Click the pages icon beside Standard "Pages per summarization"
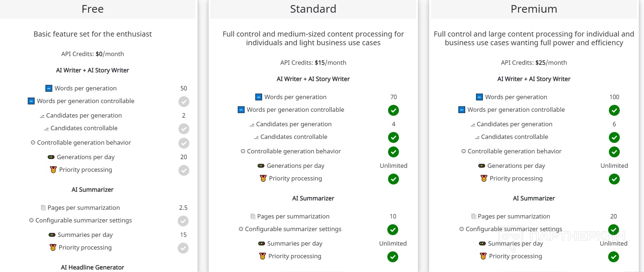 tap(253, 216)
